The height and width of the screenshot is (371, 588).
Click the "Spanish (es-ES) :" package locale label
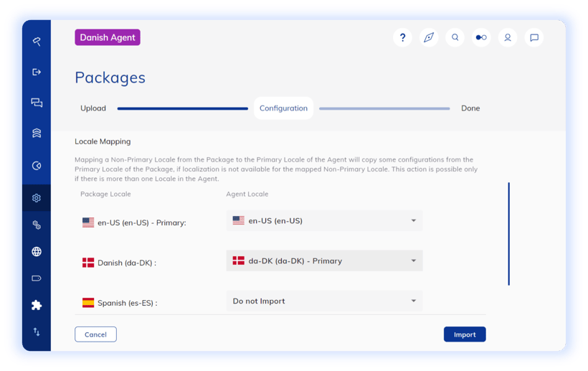point(128,303)
